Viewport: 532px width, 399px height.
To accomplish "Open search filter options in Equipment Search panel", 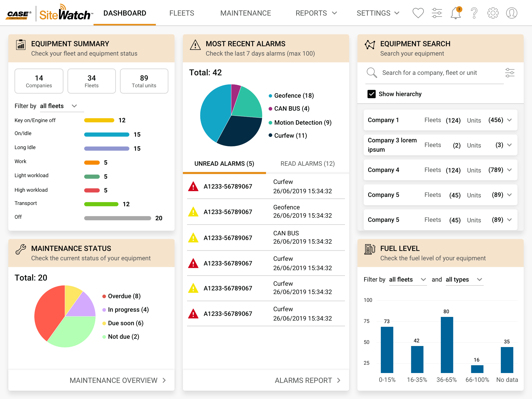I will point(510,73).
